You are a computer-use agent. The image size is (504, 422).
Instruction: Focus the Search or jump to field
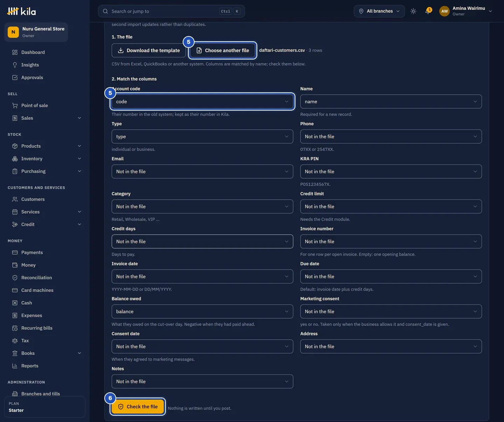click(x=171, y=11)
